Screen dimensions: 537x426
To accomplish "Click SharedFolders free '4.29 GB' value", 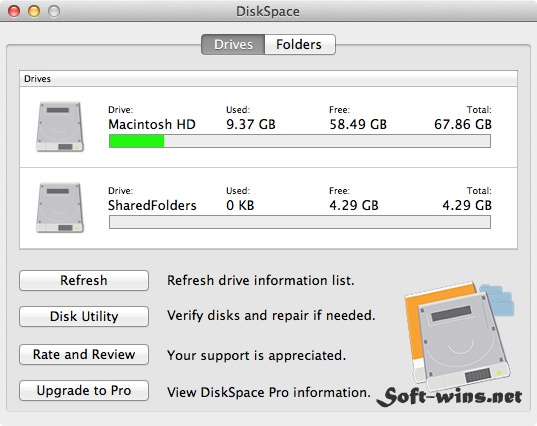I will 354,205.
